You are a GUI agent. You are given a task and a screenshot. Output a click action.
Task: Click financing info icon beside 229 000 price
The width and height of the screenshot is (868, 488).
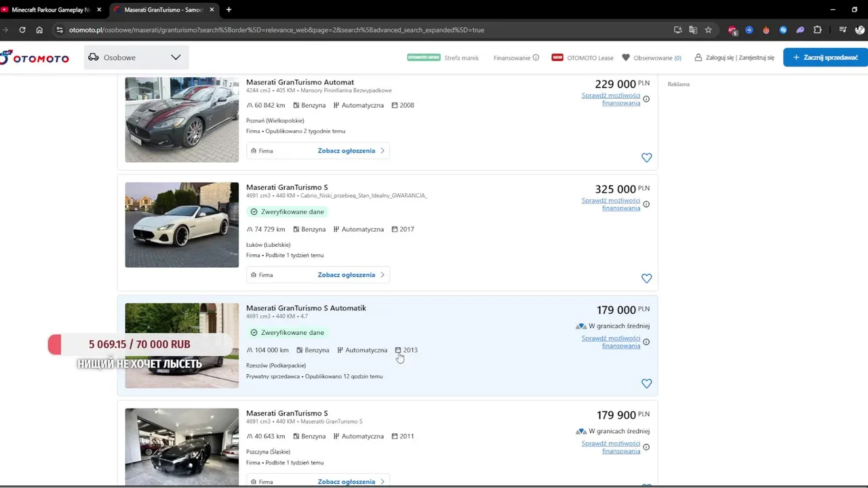click(646, 99)
